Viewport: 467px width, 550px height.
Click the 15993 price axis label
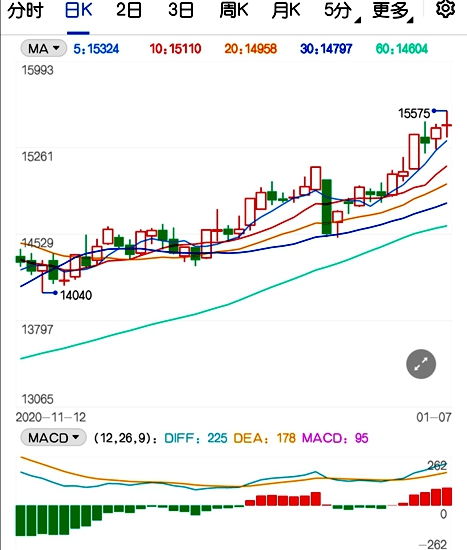pos(38,71)
